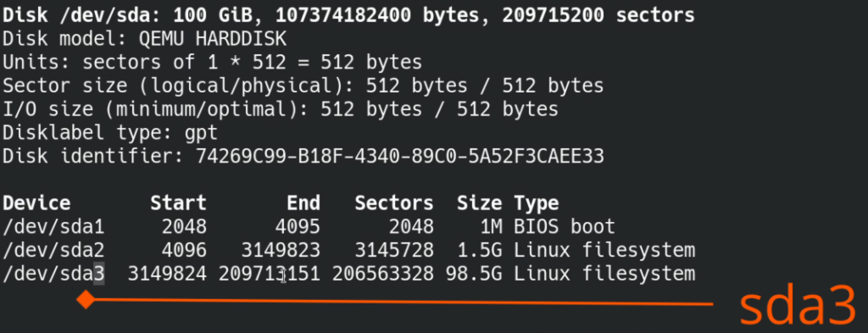Viewport: 868px width, 333px height.
Task: Click the sda3 start sector 3149824
Action: click(x=167, y=274)
